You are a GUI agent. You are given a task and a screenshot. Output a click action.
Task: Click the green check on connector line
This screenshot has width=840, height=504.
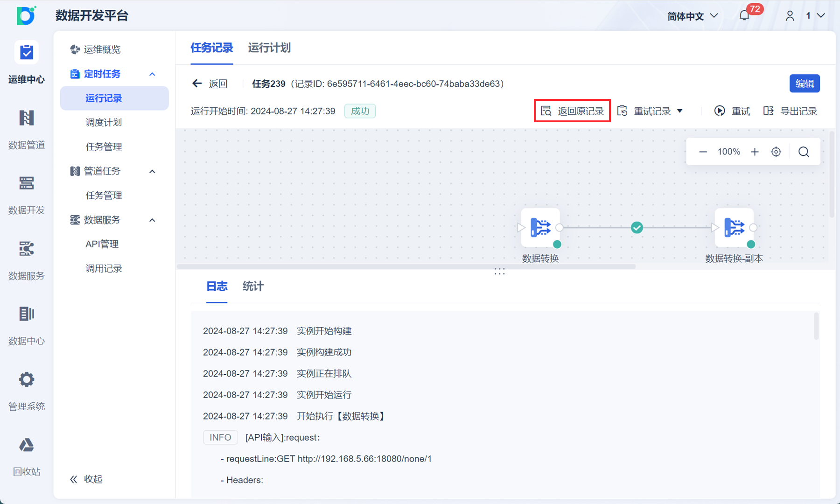point(637,228)
